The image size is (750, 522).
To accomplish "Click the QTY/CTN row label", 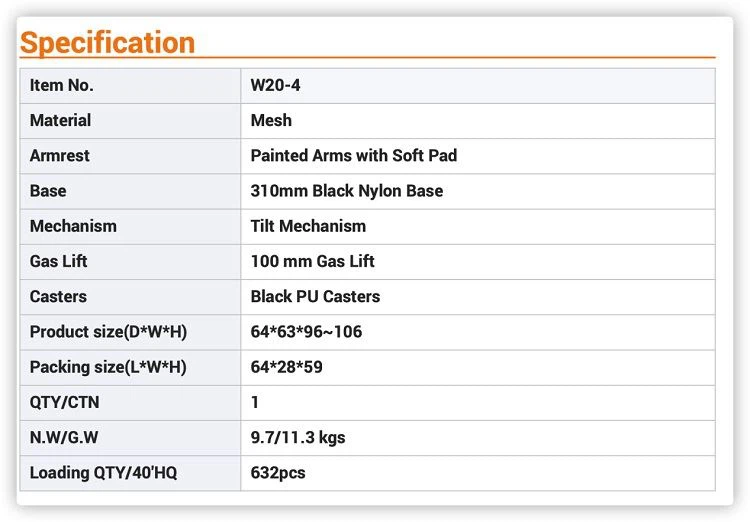I will [65, 402].
